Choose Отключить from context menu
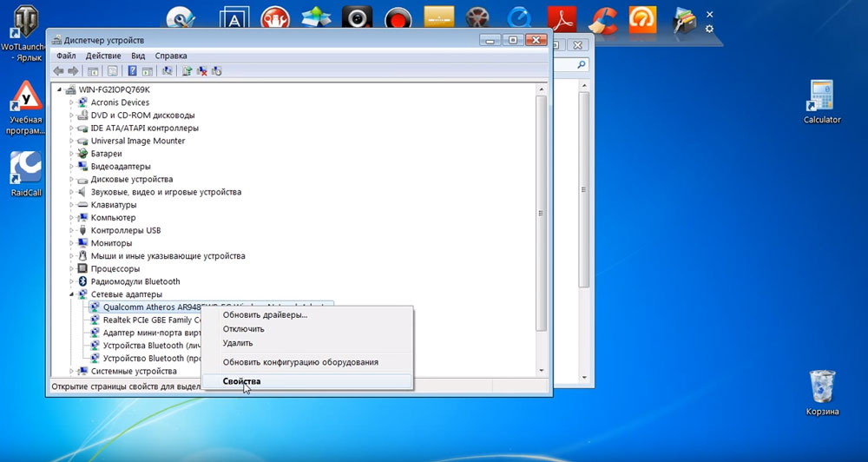Image resolution: width=868 pixels, height=462 pixels. pos(306,329)
